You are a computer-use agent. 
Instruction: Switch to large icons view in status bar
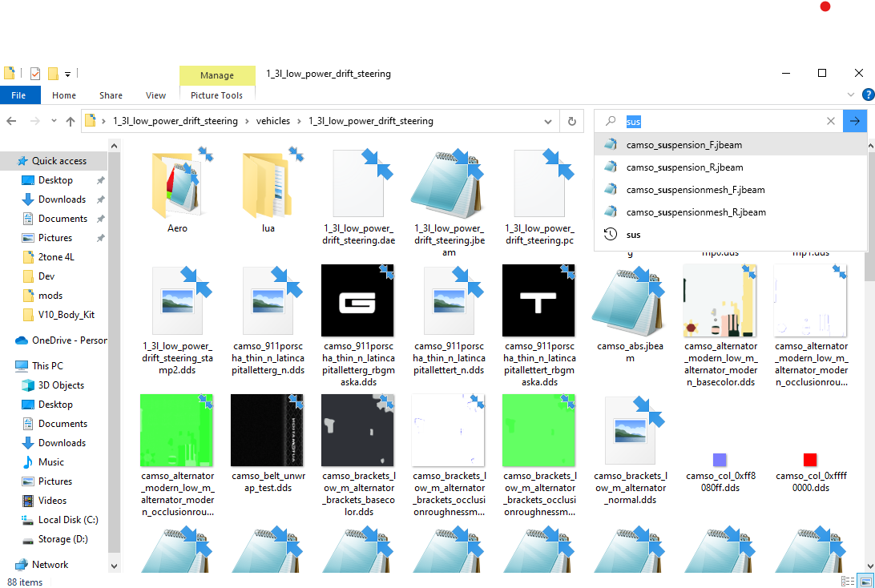[865, 582]
